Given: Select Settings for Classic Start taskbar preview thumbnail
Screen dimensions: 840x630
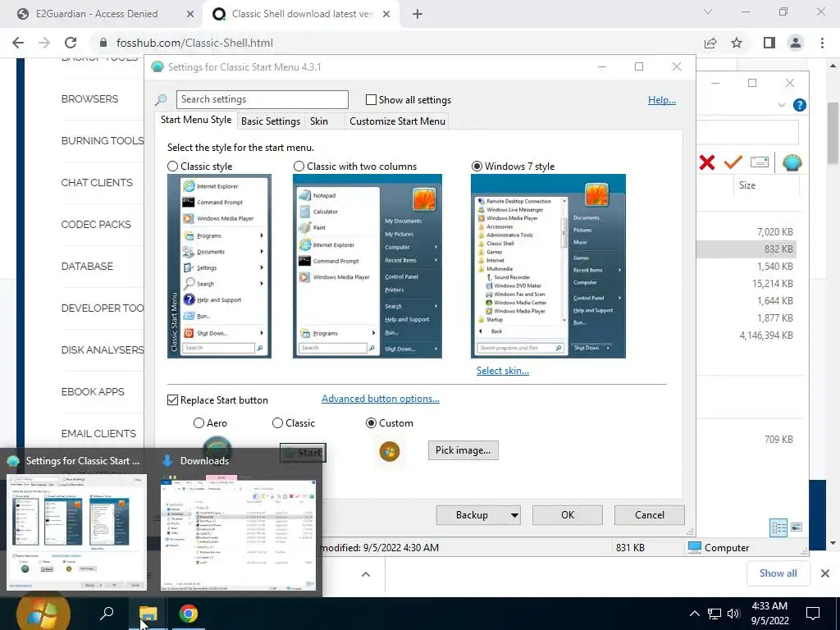Looking at the screenshot, I should tap(76, 532).
